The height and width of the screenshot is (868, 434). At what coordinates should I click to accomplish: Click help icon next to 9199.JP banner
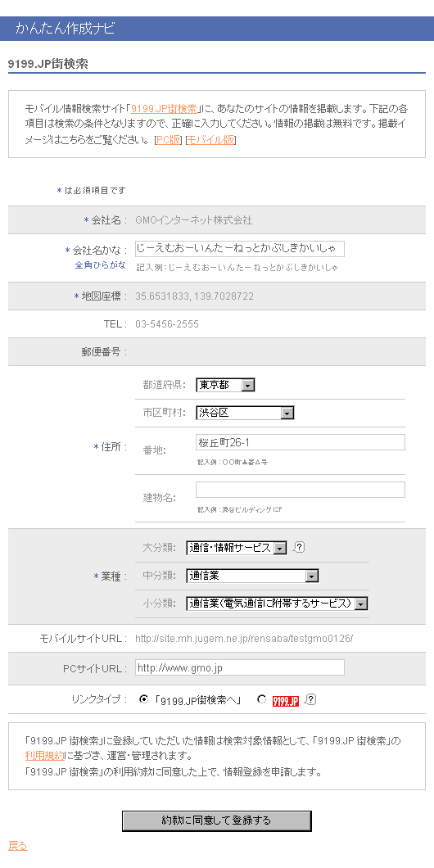[310, 699]
